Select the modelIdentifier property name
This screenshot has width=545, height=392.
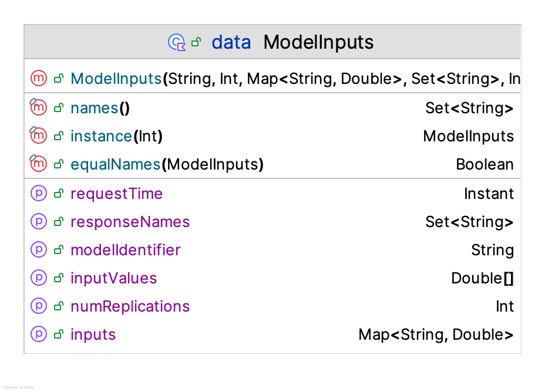126,250
